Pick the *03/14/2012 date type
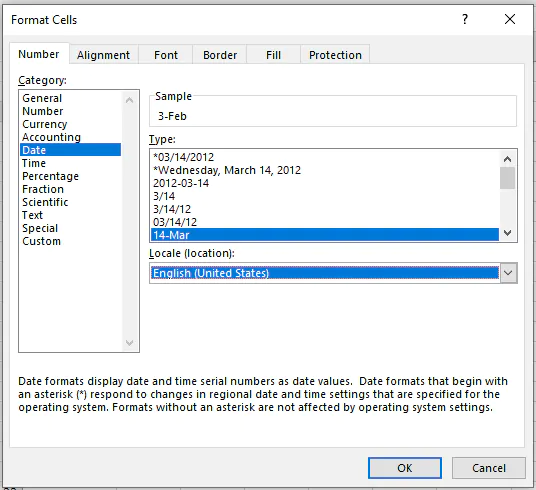Viewport: 536px width, 490px height. (325, 157)
